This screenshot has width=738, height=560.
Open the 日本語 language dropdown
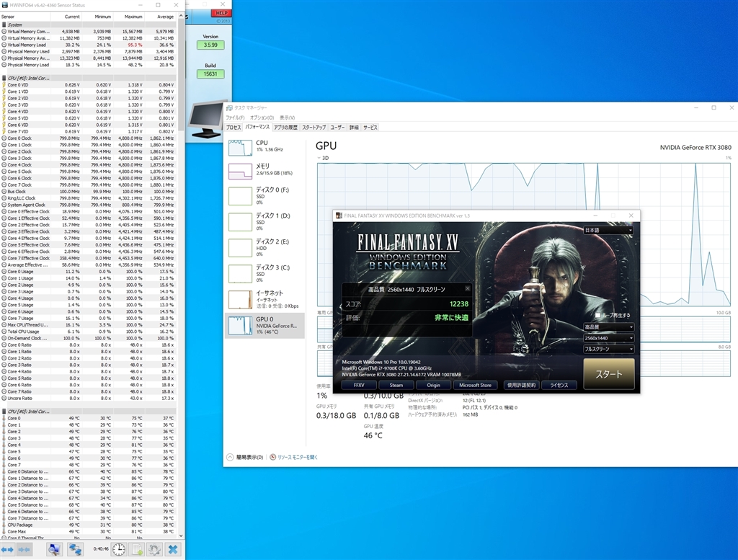point(609,231)
